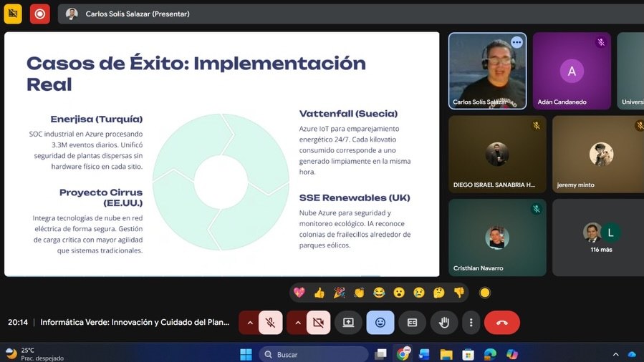Click the Windows taskbar Buscar search box
644x362 pixels.
pos(314,354)
